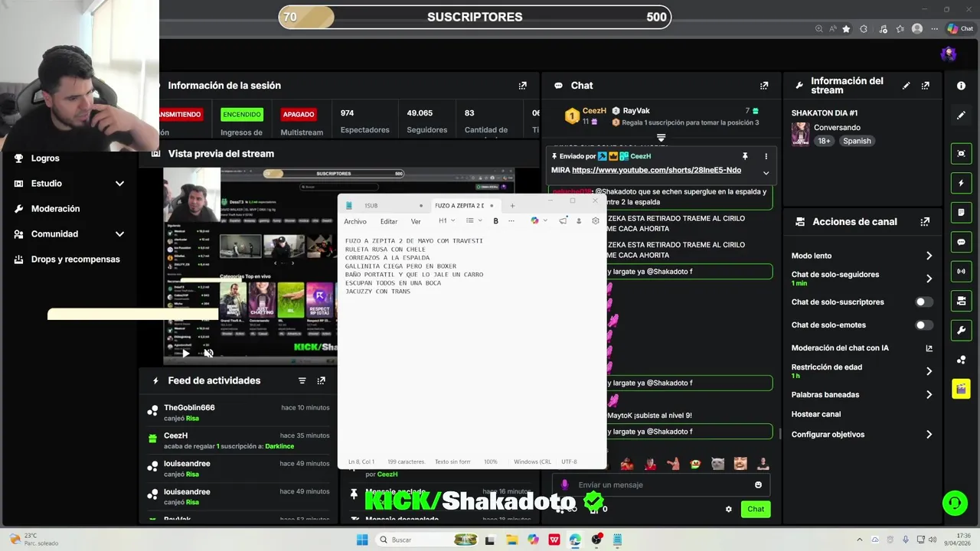
Task: Open OBS Studio from taskbar
Action: (596, 540)
